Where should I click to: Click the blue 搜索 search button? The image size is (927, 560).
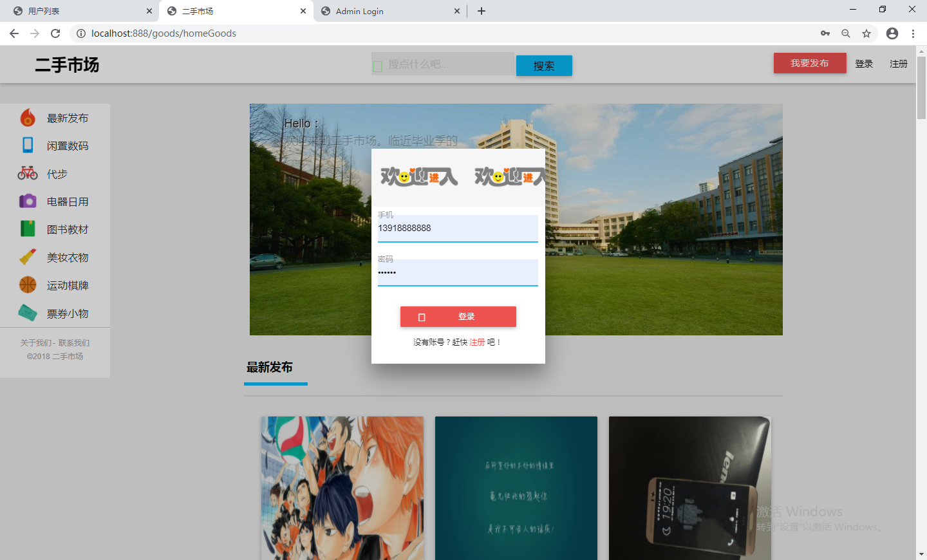coord(544,66)
